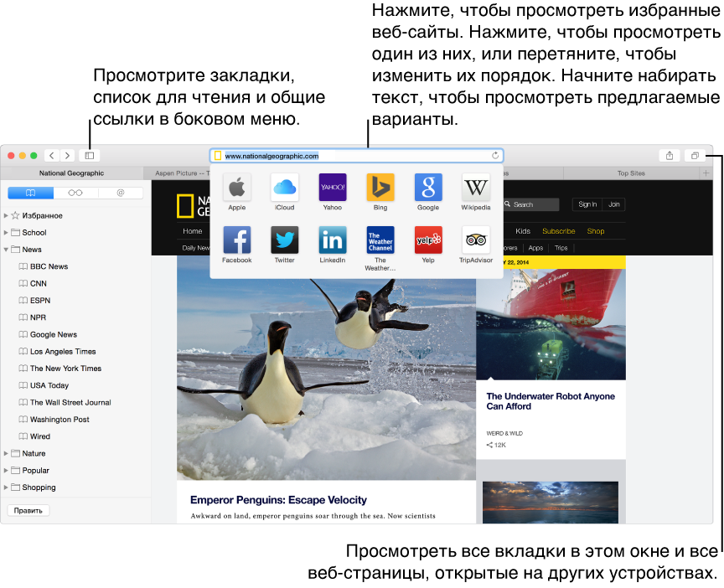Collapse the News bookmarks folder
Screen dimensions: 724x588
(x=6, y=250)
